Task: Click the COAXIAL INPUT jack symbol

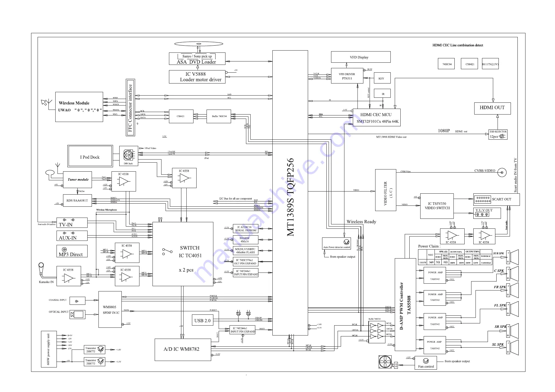Action: tap(77, 301)
